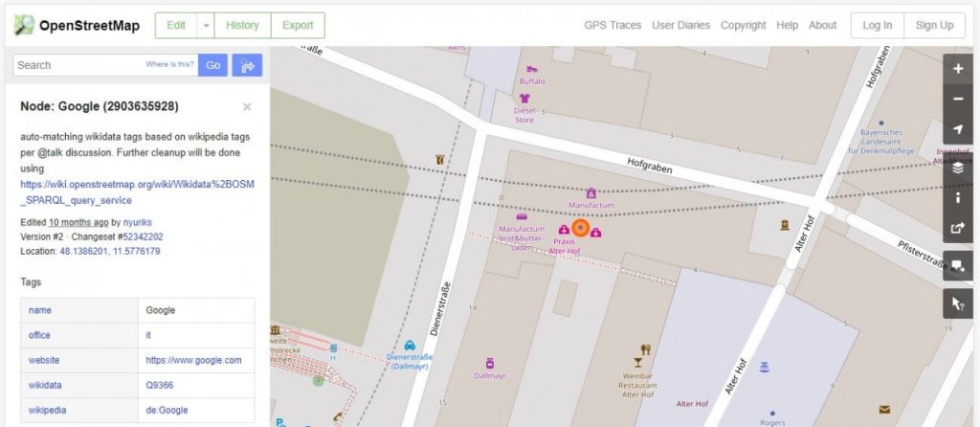Zoom out with the minus button
The image size is (980, 427).
point(957,100)
